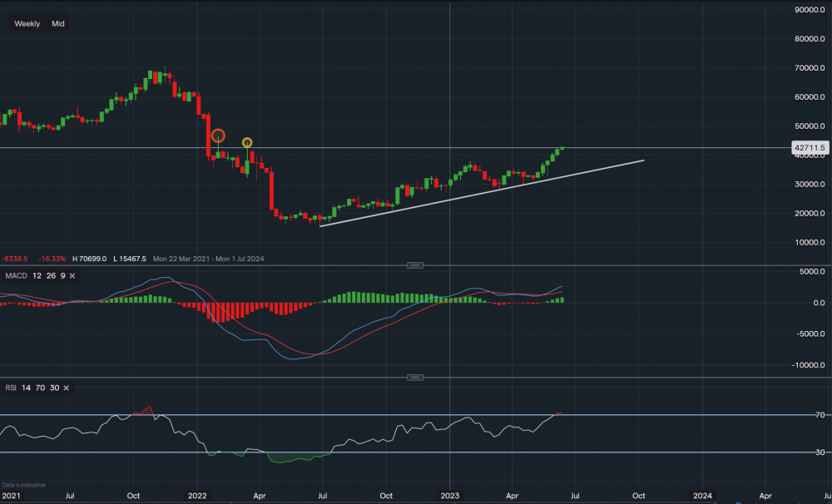832x504 pixels.
Task: Select the larger orange circle marker
Action: 218,136
